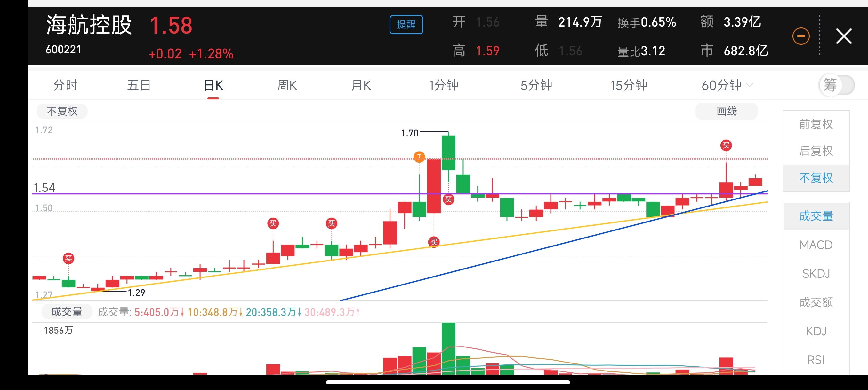868x390 pixels.
Task: Switch to 15分钟 chart
Action: [x=629, y=85]
